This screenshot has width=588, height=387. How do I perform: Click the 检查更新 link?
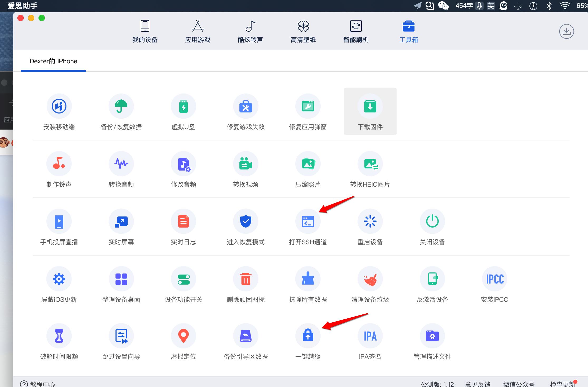(562, 384)
